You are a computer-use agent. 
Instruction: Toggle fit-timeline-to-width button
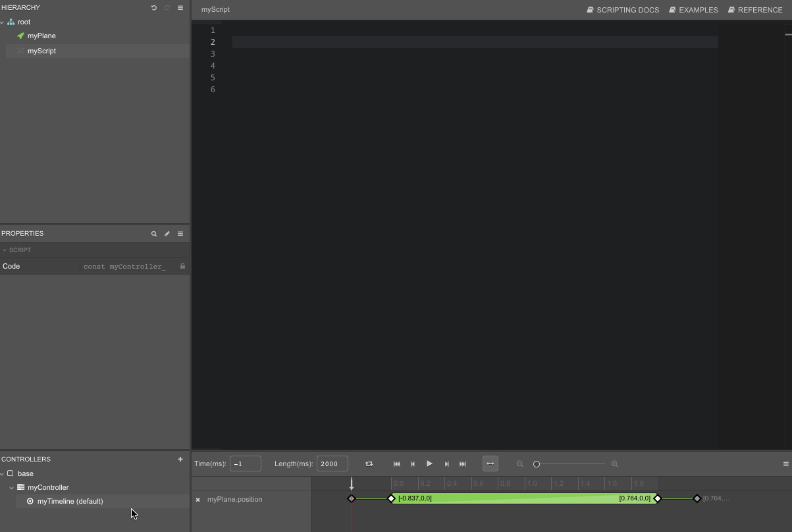pyautogui.click(x=490, y=464)
